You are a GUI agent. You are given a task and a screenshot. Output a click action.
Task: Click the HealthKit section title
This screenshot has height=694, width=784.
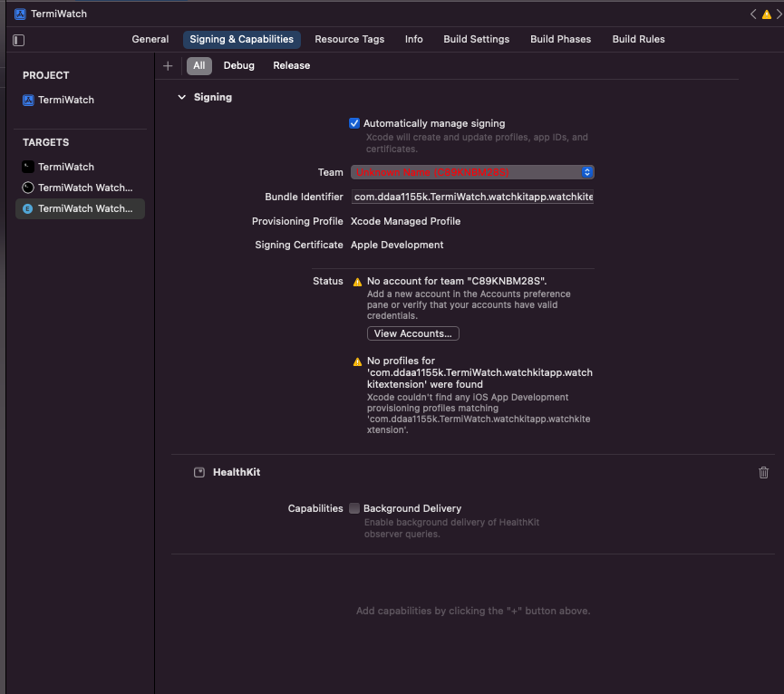pyautogui.click(x=237, y=472)
